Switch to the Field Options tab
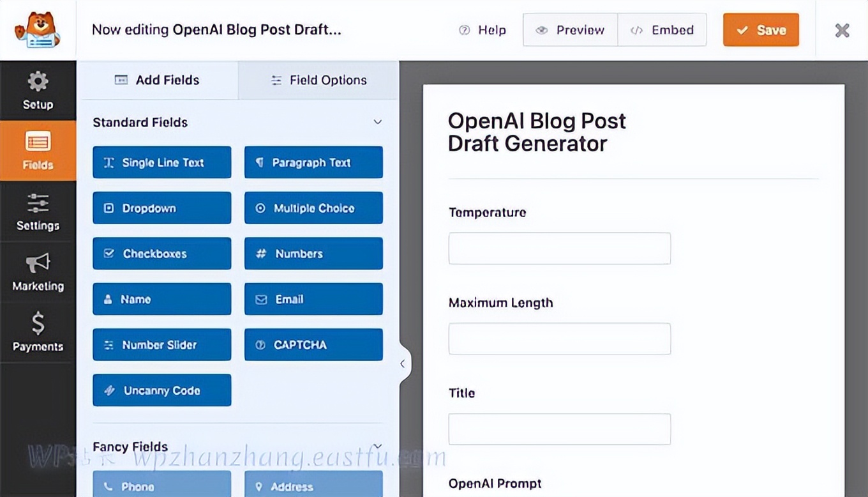 [x=318, y=80]
